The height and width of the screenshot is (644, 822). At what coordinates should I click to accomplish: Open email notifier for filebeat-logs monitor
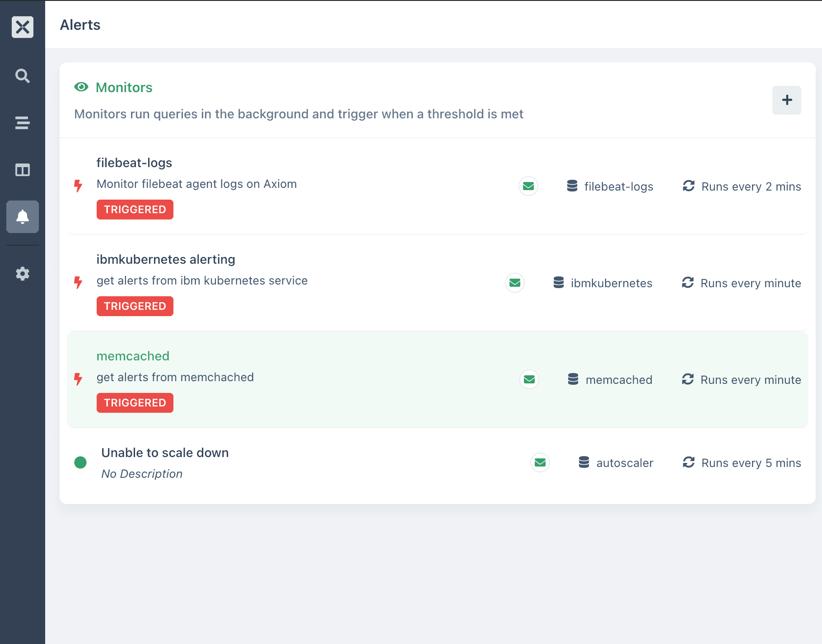(x=528, y=186)
